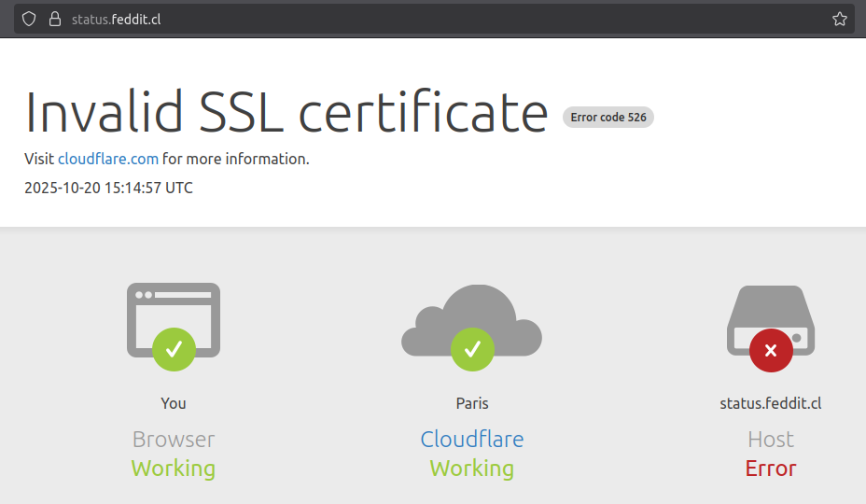866x504 pixels.
Task: Click the Invalid SSL certificate heading
Action: [x=286, y=112]
